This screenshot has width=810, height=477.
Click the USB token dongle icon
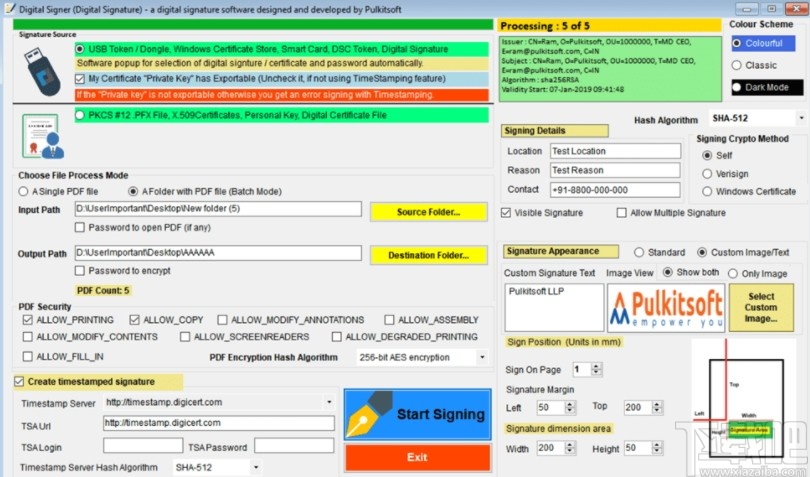[43, 71]
